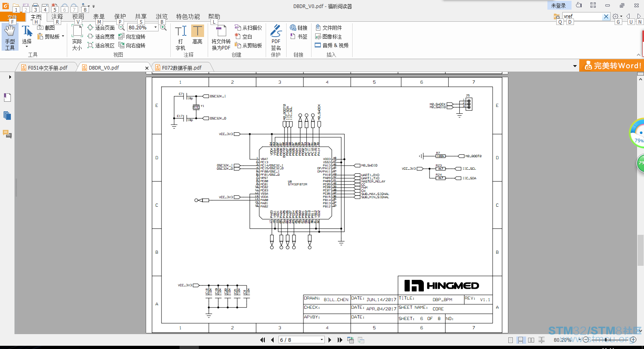Viewport: 644px width, 349px height.
Task: Choose the Select (选择) tool
Action: [x=27, y=37]
